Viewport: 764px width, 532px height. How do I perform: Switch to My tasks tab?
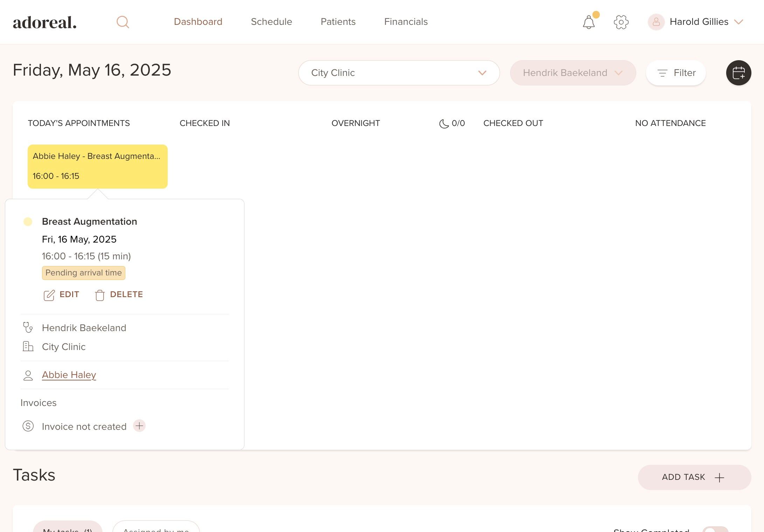[68, 528]
